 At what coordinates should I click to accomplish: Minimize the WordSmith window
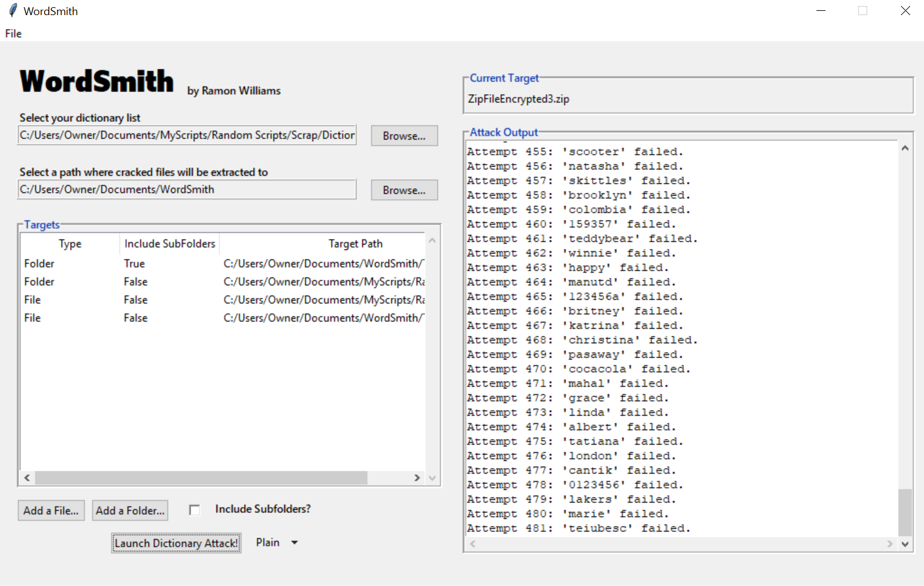tap(821, 11)
